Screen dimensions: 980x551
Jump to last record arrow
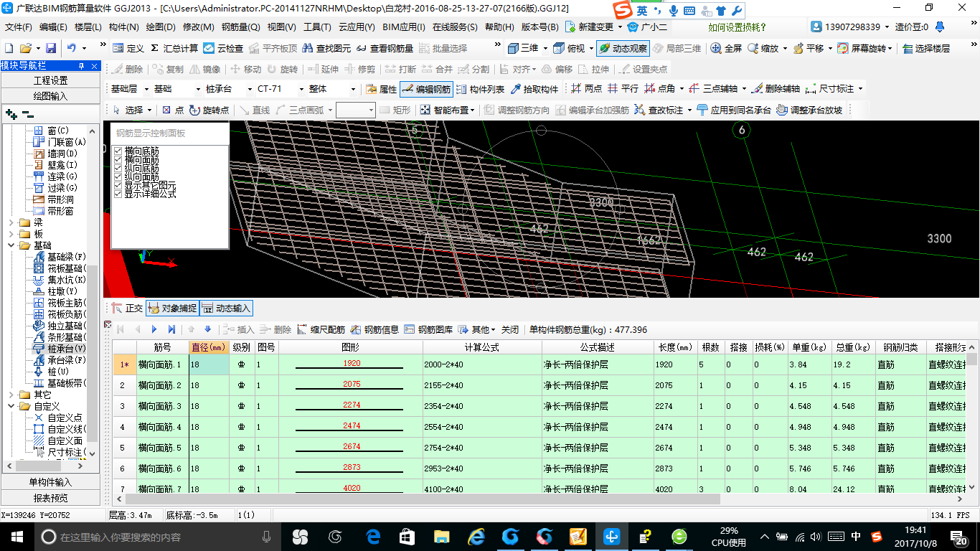171,329
